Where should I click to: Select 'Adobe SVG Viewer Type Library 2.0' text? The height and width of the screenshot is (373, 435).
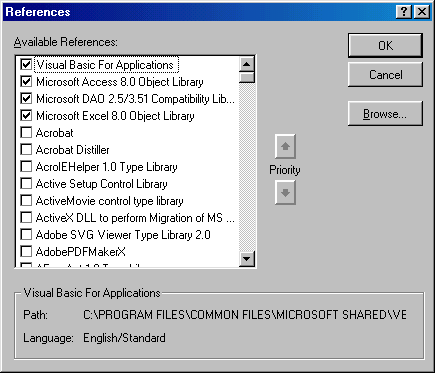(123, 235)
